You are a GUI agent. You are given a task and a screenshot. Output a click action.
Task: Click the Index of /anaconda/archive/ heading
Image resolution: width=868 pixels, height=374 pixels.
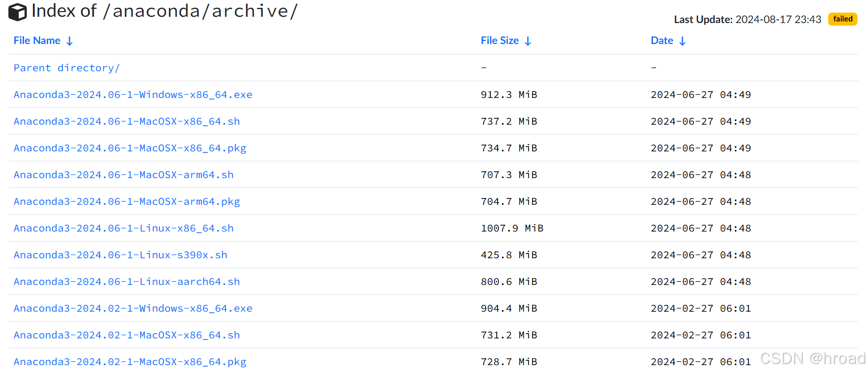click(x=165, y=11)
